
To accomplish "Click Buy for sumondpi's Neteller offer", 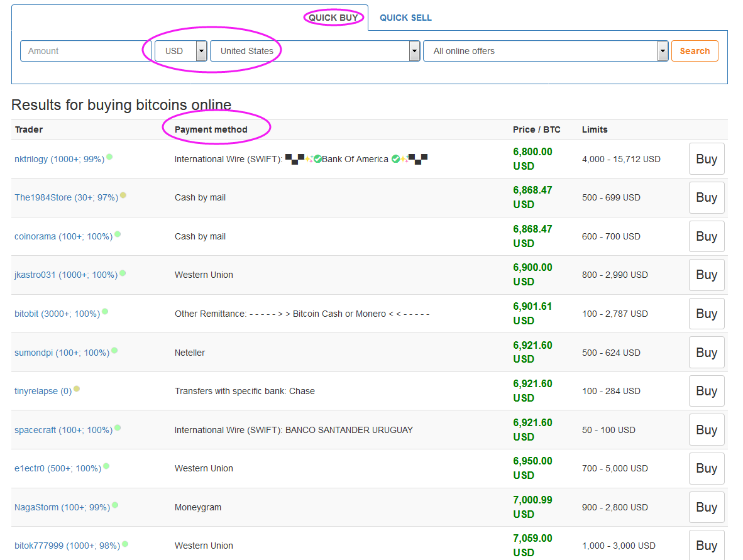I will click(707, 352).
